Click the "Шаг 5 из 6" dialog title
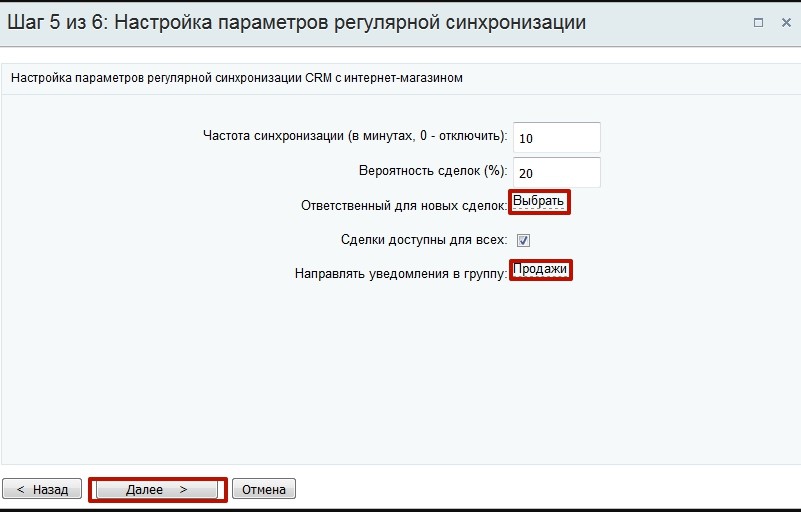Viewport: 801px width, 512px height. click(x=60, y=22)
